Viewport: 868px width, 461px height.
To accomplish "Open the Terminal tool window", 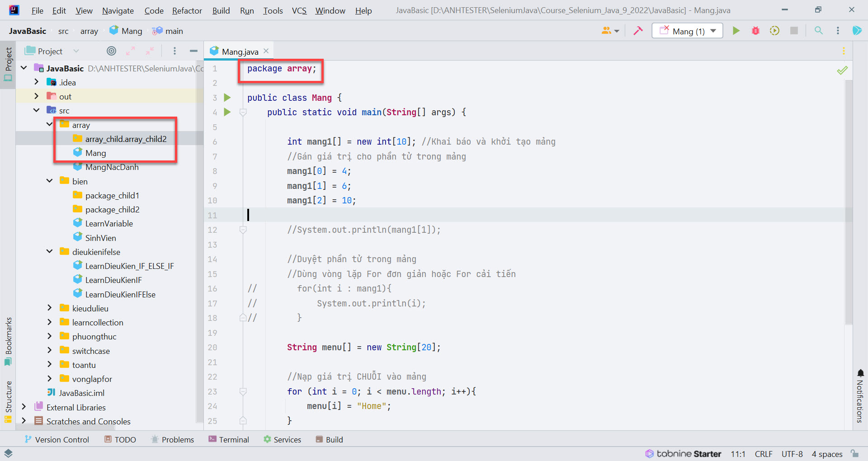I will (x=229, y=439).
